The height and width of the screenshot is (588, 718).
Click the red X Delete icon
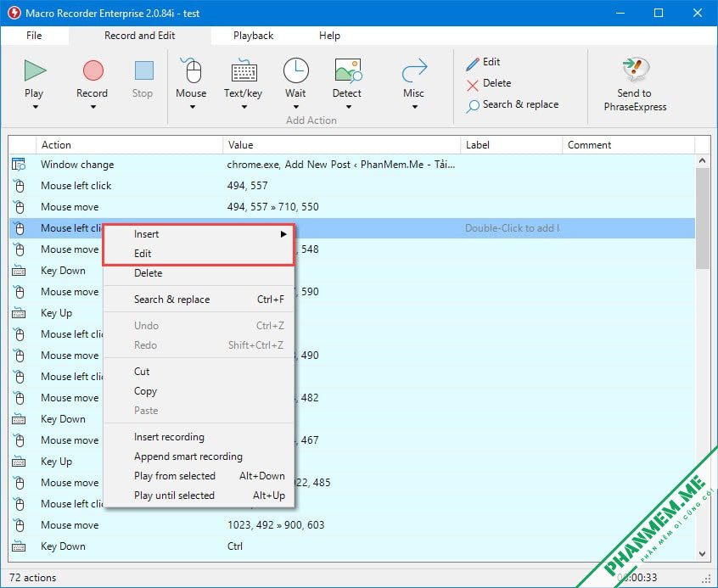click(472, 85)
